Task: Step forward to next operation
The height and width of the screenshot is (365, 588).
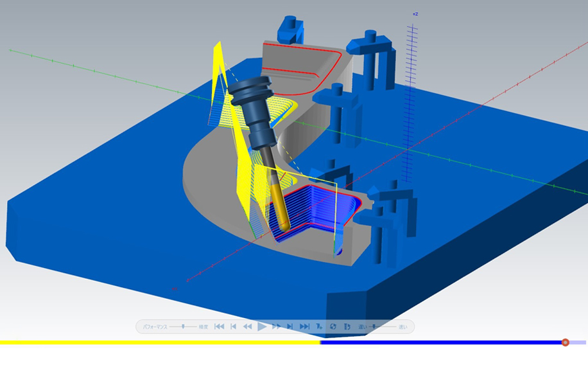Action: pos(290,326)
